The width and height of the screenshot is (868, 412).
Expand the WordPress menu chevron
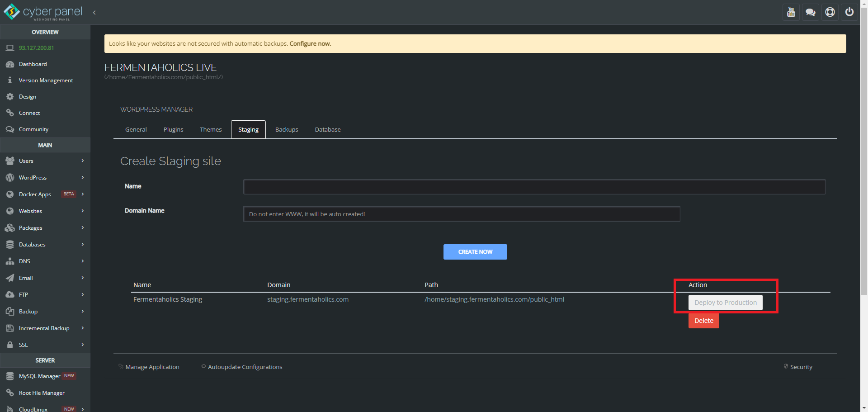pyautogui.click(x=83, y=177)
